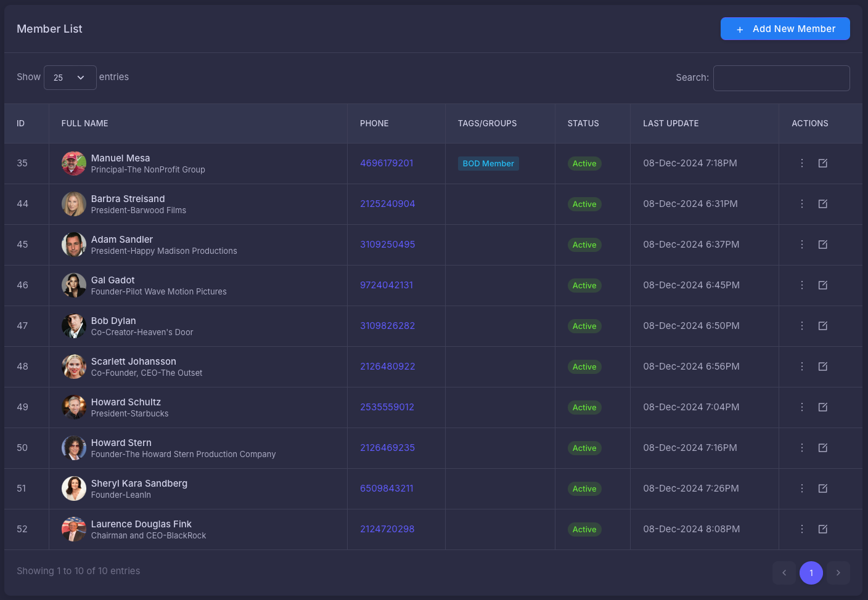The width and height of the screenshot is (868, 600).
Task: Open phone link 2126480922
Action: (x=388, y=367)
